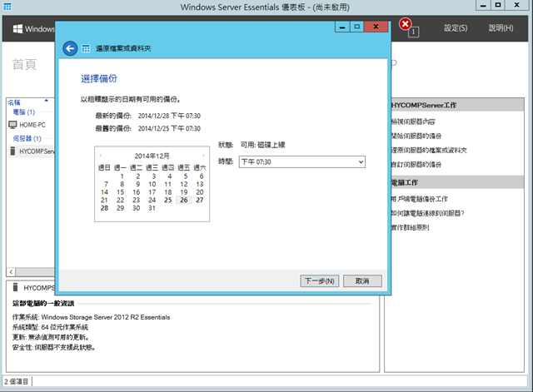Viewport: 533px width, 392px height.
Task: Click the 取消 button
Action: tap(362, 281)
